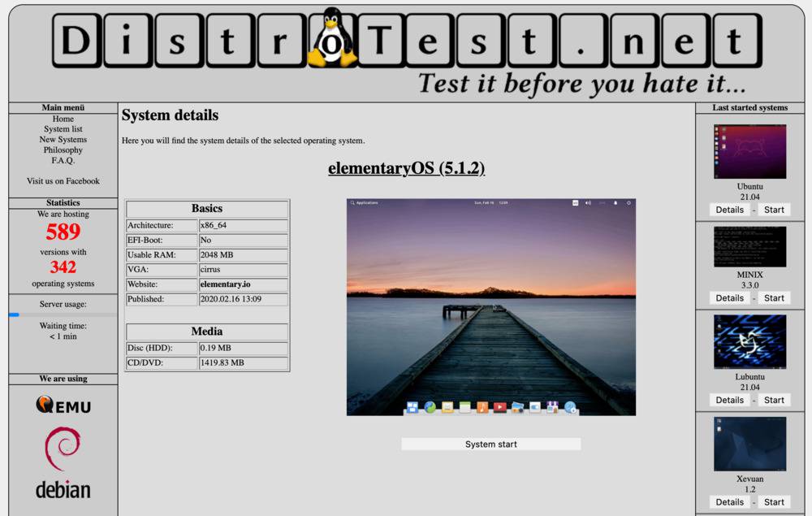This screenshot has width=812, height=516.
Task: Open System list menu item
Action: point(63,129)
